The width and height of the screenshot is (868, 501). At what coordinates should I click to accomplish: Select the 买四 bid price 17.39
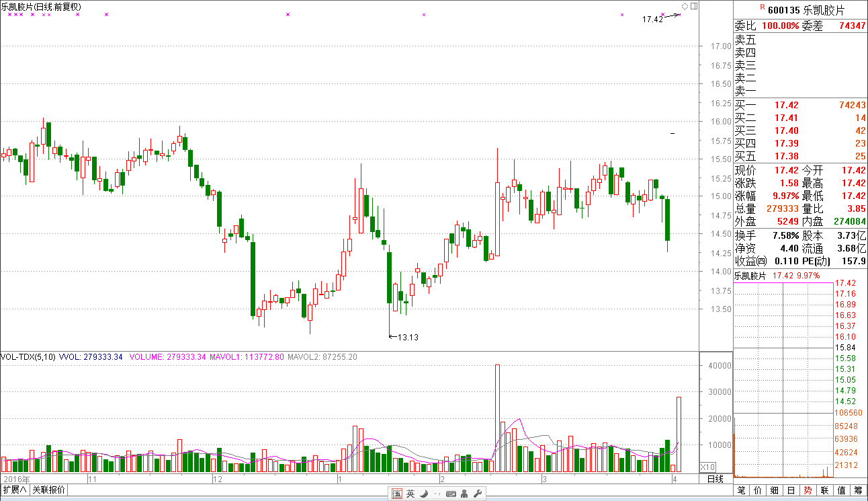point(787,143)
